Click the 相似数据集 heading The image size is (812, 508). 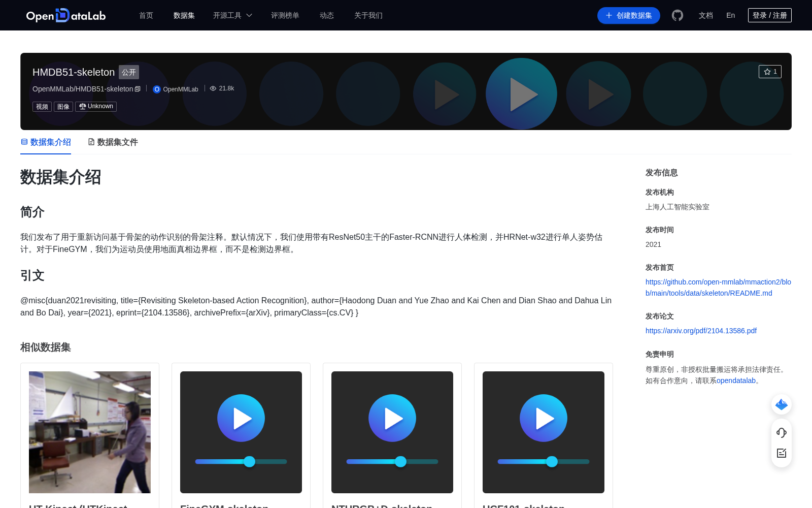coord(46,347)
